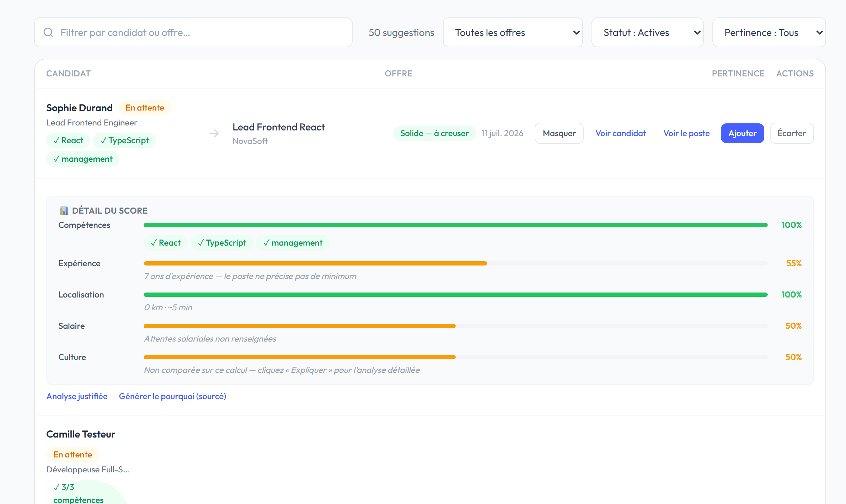Click the Lead Frontend Engineer subtitle
The height and width of the screenshot is (504, 846).
[x=92, y=123]
